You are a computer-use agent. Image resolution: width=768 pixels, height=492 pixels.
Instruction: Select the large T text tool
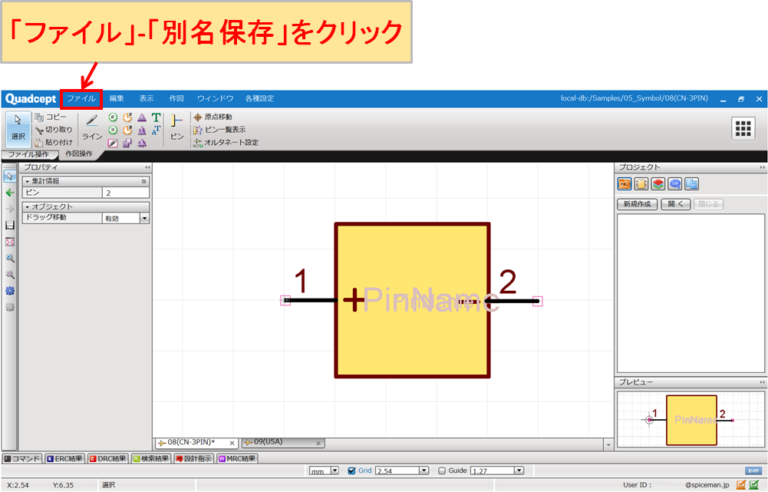156,117
